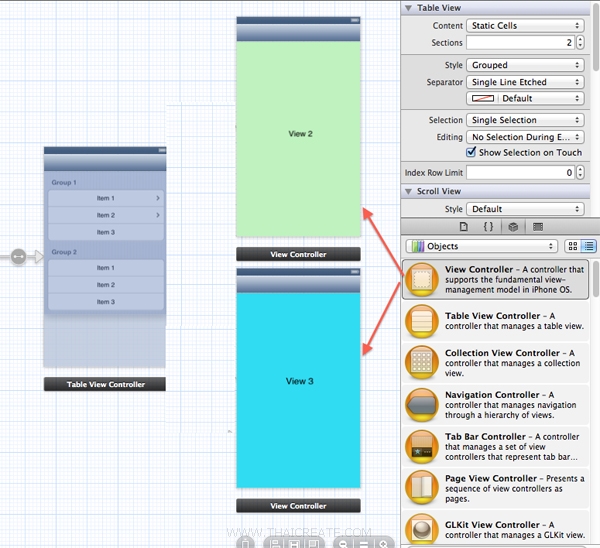
Task: Open the File Template library tab
Action: [463, 227]
